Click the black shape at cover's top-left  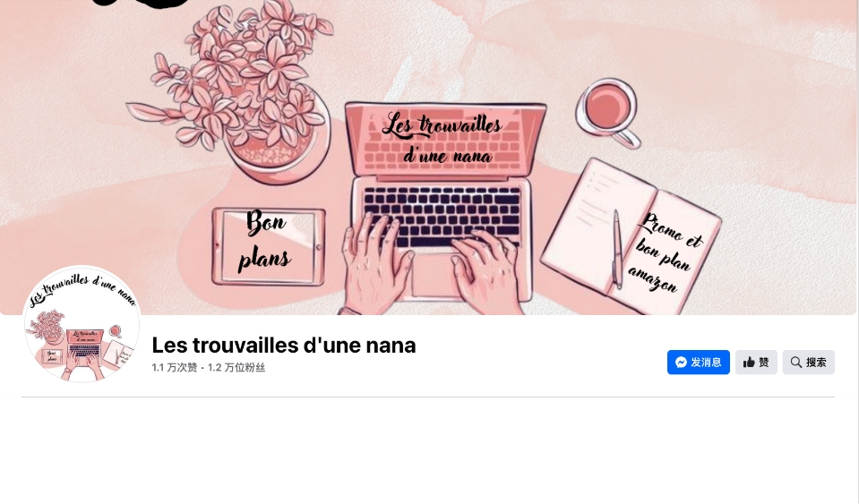pos(141,4)
